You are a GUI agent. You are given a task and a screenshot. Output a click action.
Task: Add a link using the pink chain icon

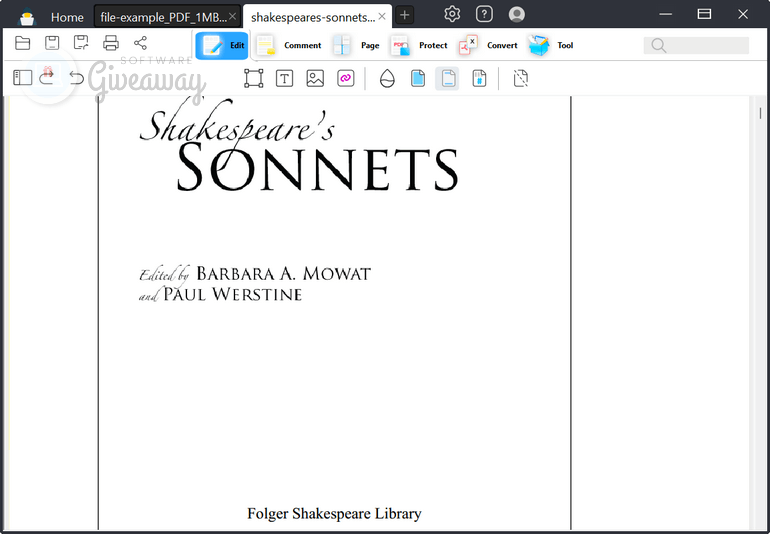pyautogui.click(x=346, y=79)
